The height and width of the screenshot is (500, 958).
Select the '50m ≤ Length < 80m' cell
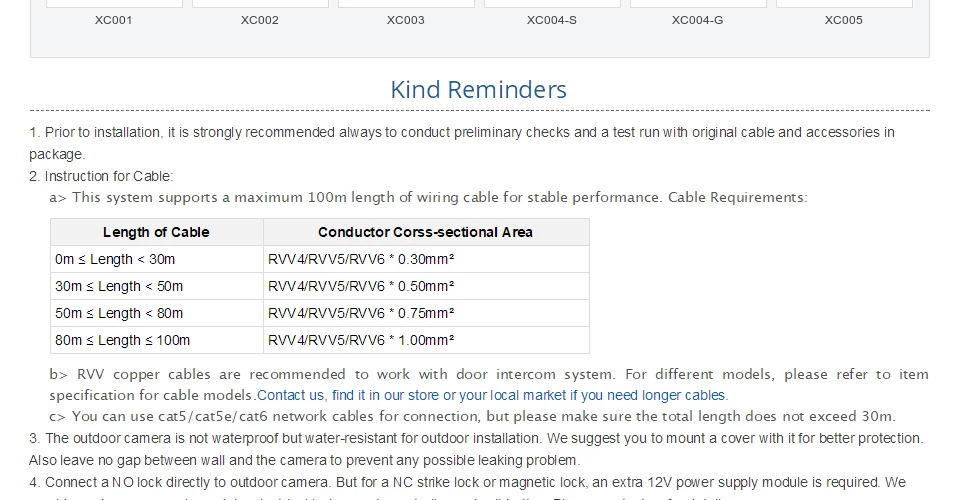pos(156,313)
